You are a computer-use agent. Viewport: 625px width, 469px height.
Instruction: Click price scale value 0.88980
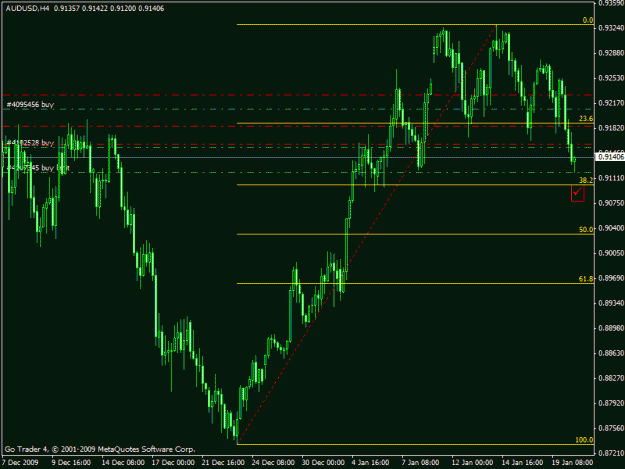[611, 328]
